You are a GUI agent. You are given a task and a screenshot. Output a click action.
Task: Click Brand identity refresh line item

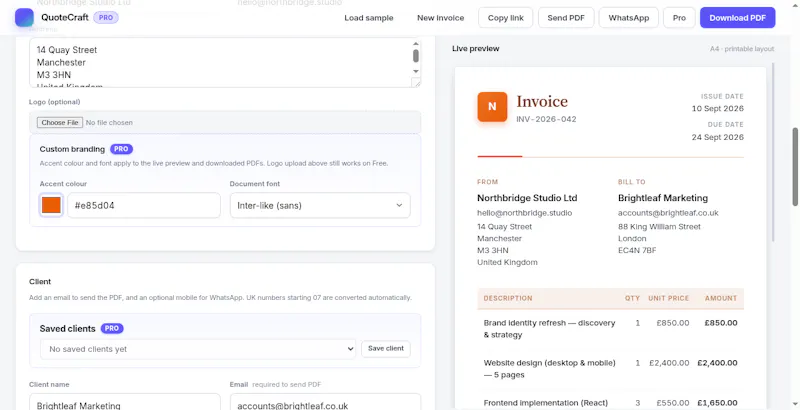[x=549, y=329]
